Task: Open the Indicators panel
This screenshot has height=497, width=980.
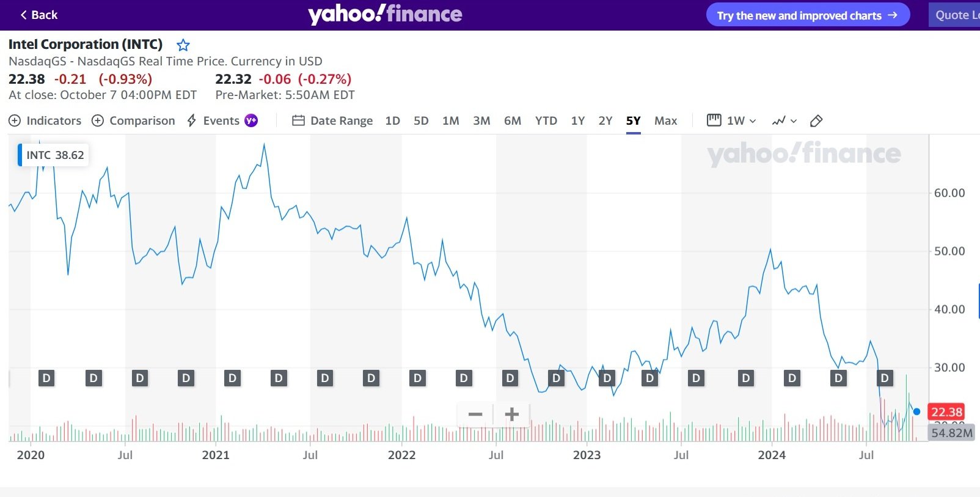Action: [45, 120]
